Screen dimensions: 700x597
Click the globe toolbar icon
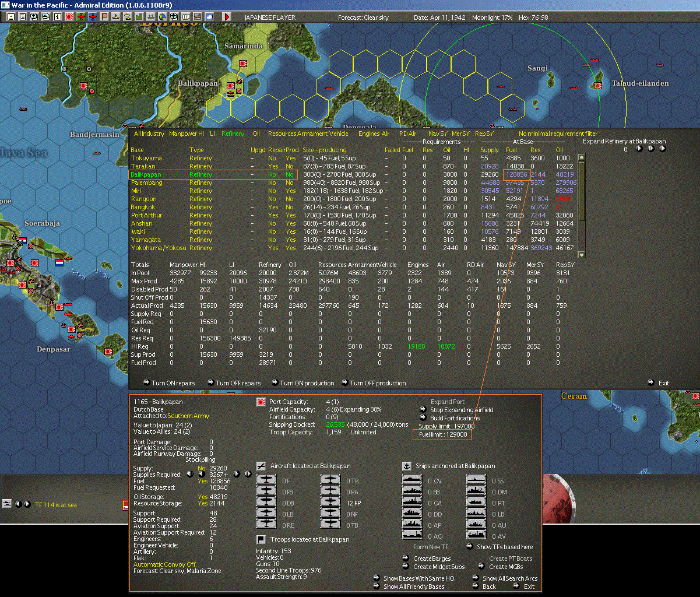[x=162, y=17]
